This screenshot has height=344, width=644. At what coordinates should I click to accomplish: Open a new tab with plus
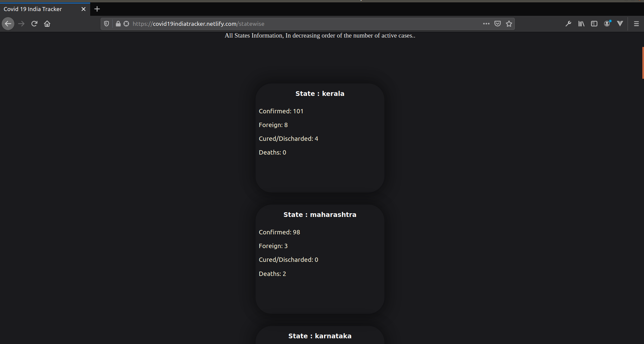(97, 9)
